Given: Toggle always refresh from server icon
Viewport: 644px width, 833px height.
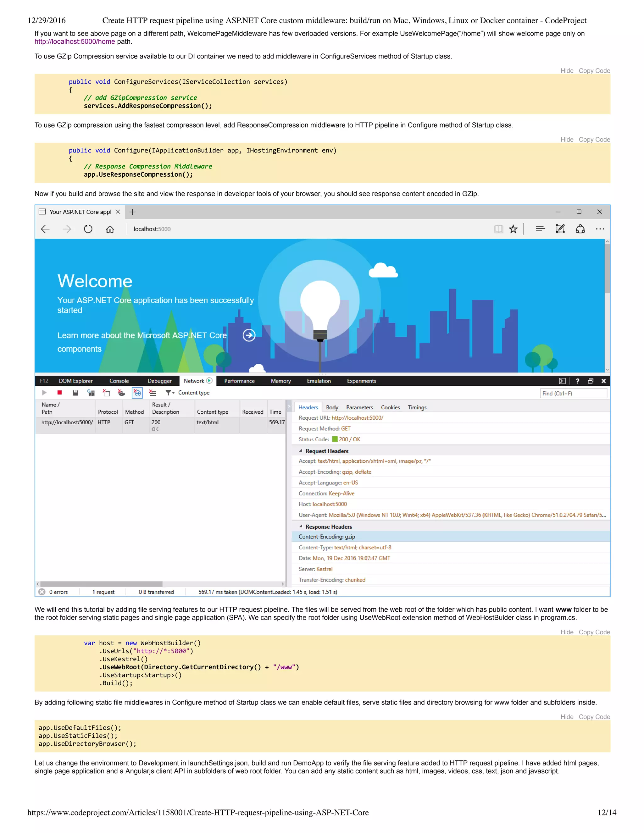Looking at the screenshot, I should click(91, 393).
